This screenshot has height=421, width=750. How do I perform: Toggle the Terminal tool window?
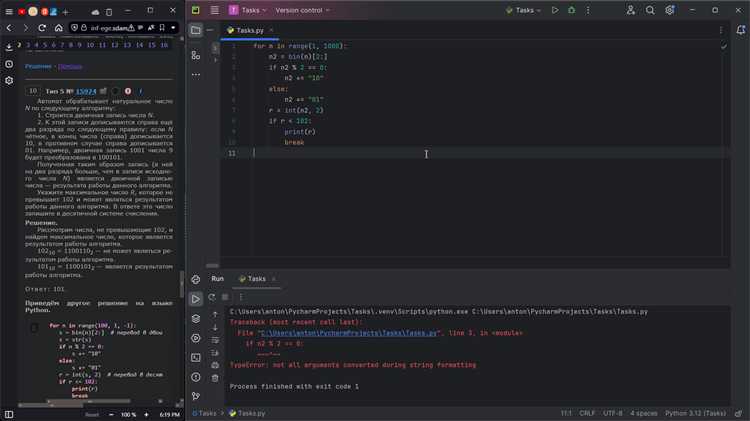(x=196, y=357)
